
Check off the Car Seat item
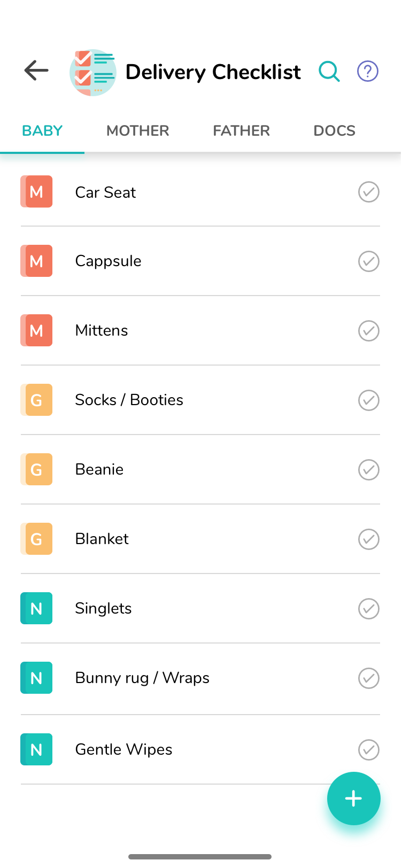[369, 192]
